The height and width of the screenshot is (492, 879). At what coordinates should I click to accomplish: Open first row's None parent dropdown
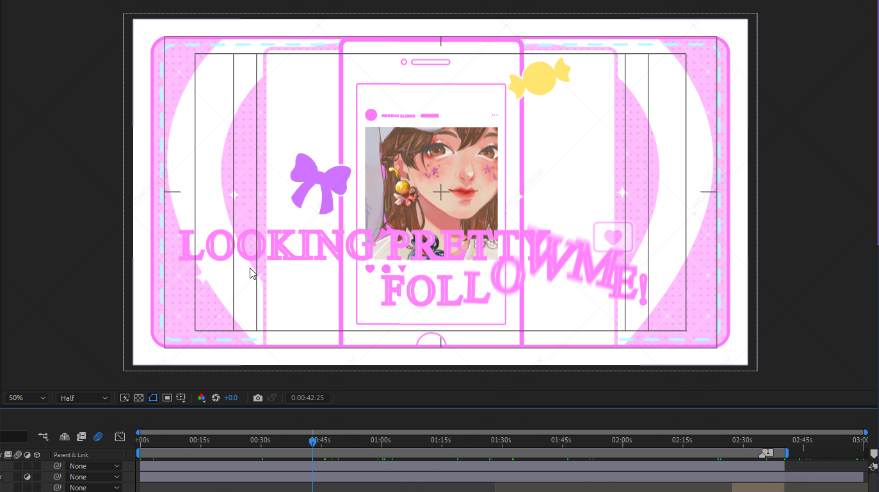(94, 466)
